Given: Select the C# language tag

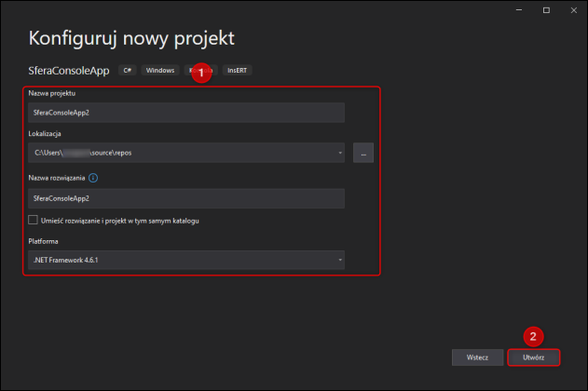Looking at the screenshot, I should pos(130,70).
